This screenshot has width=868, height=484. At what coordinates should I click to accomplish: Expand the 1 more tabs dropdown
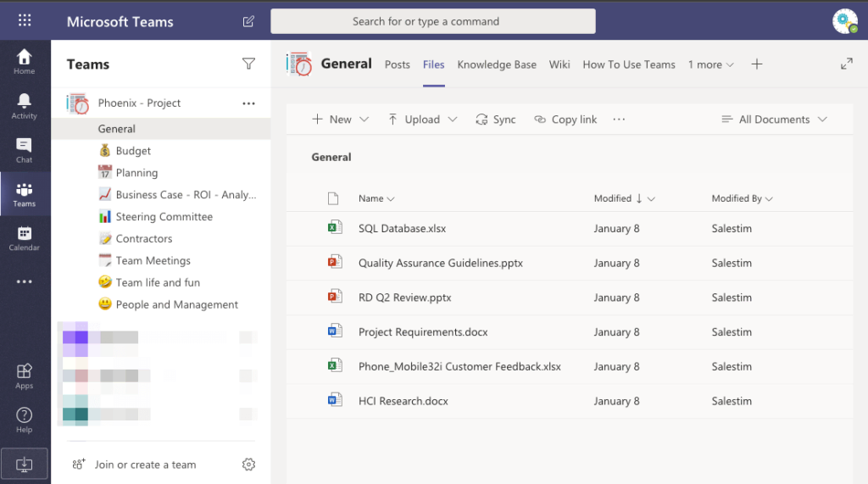711,64
